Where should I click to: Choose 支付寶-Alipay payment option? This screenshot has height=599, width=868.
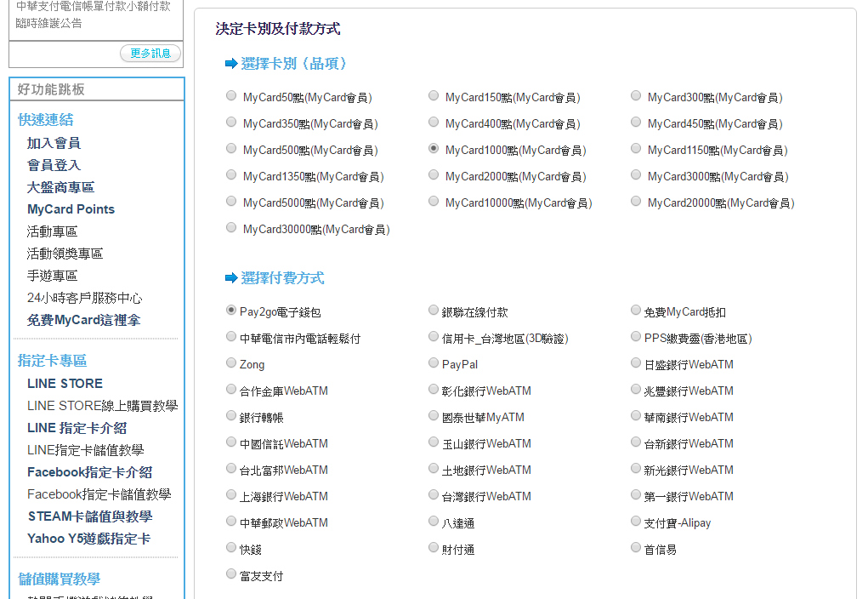pyautogui.click(x=636, y=521)
